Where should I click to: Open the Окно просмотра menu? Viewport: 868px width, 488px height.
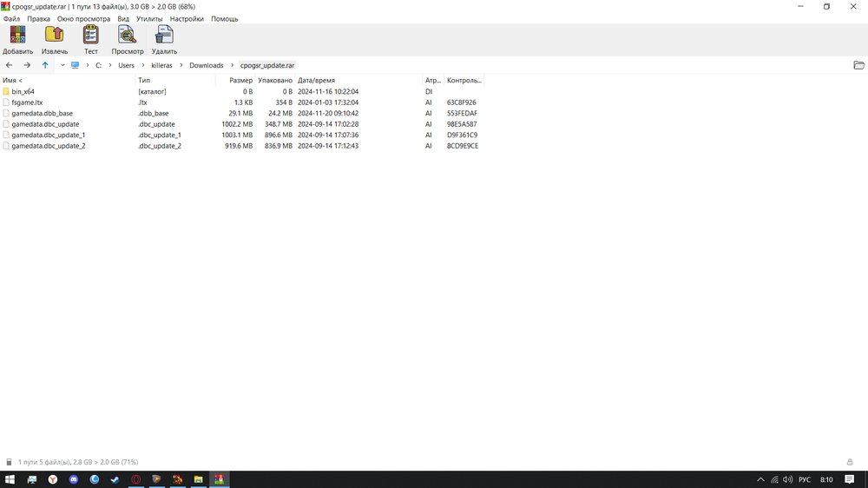coord(83,19)
